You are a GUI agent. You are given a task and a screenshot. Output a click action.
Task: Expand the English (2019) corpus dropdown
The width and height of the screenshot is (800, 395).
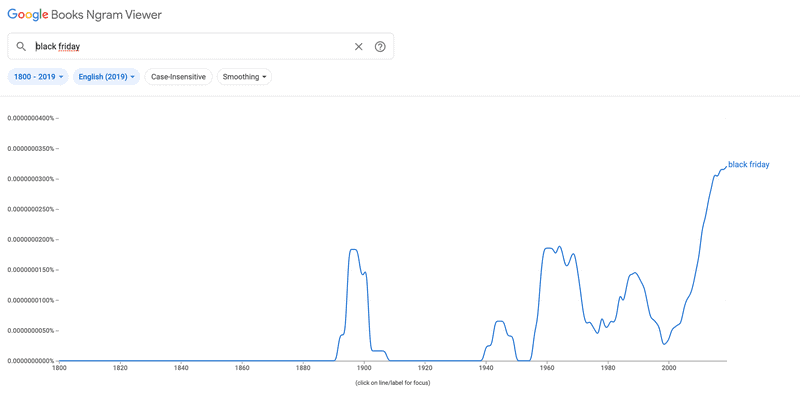tap(107, 77)
